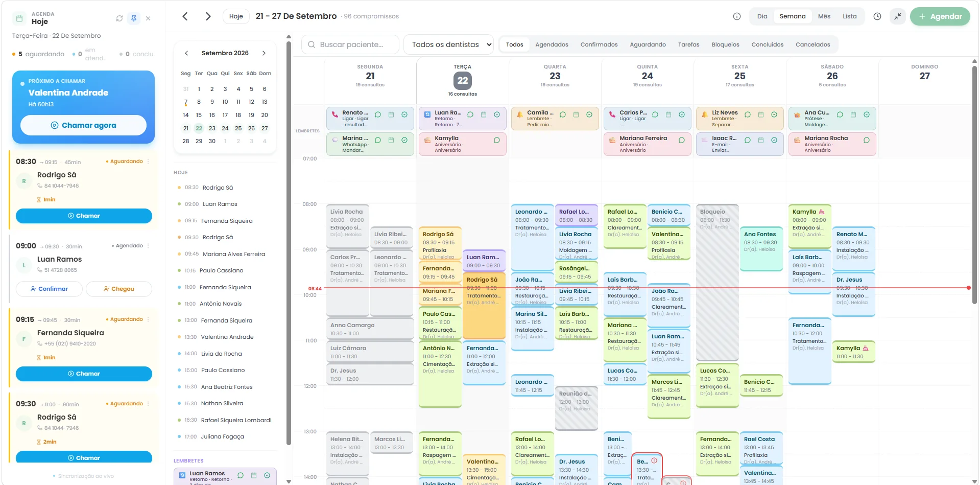Click calendar icon on Renato reminder

[x=391, y=114]
